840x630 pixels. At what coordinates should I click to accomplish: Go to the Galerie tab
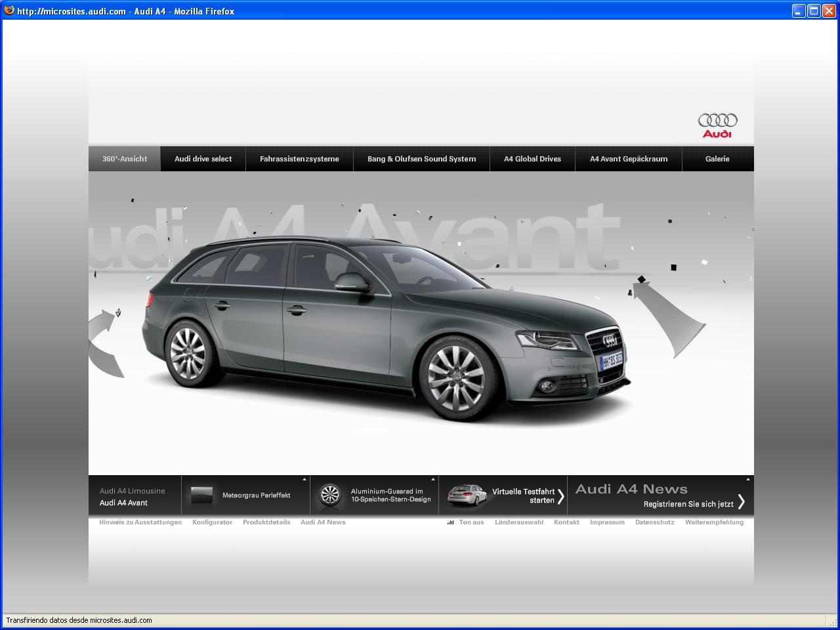[x=717, y=159]
